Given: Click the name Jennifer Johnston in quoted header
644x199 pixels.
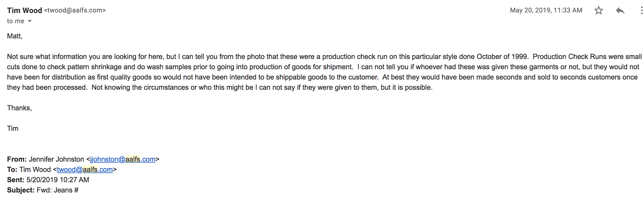Looking at the screenshot, I should (x=56, y=159).
